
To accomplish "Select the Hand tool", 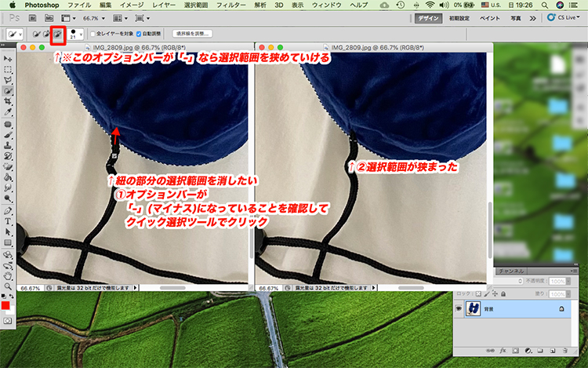I will [x=8, y=276].
